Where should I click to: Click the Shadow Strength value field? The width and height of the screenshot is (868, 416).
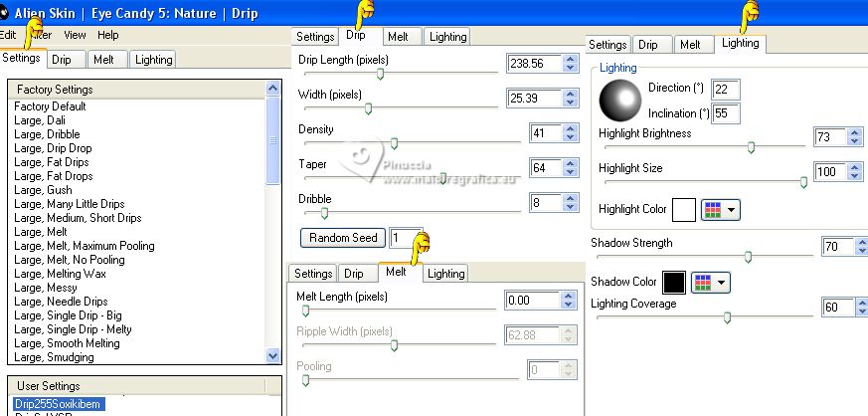click(837, 247)
